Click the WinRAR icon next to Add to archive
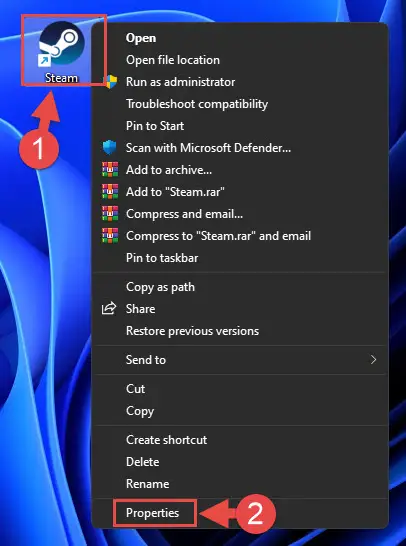Image resolution: width=406 pixels, height=546 pixels. pos(110,170)
